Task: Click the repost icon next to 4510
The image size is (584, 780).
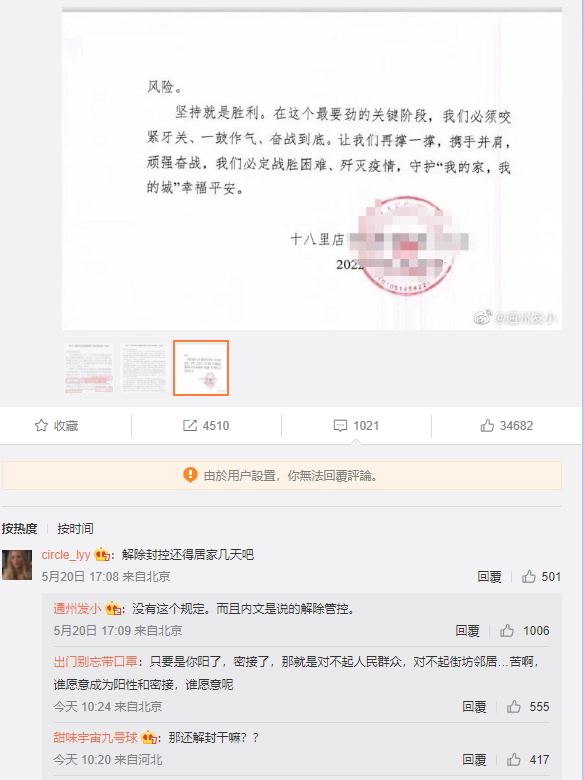Action: 190,425
